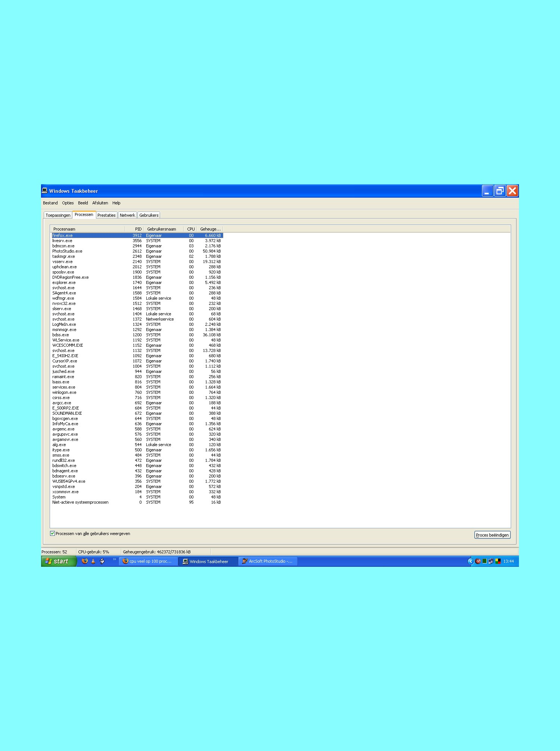This screenshot has height=751, width=560.
Task: Select the jusched.exe process
Action: (137, 371)
